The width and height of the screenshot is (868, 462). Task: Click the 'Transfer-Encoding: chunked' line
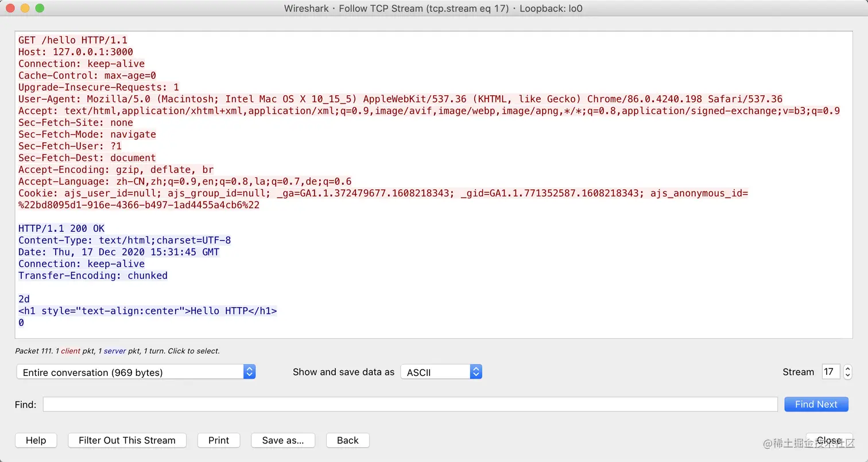[93, 275]
